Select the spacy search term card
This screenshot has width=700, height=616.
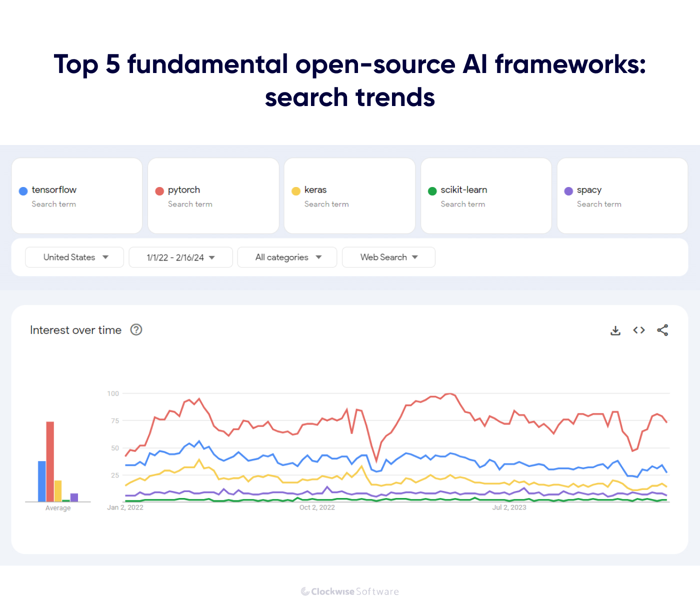622,195
